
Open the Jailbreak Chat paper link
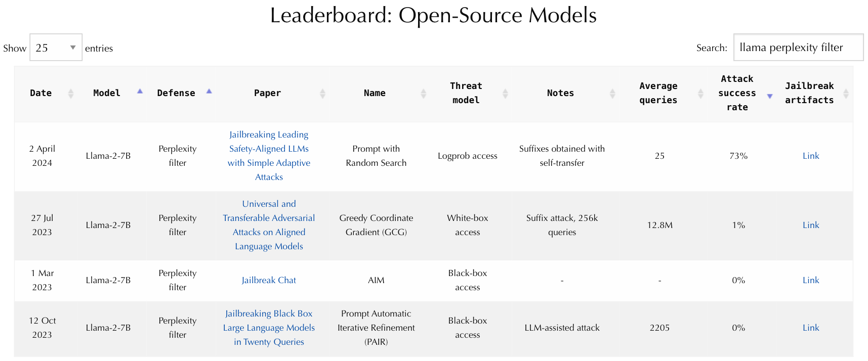269,280
